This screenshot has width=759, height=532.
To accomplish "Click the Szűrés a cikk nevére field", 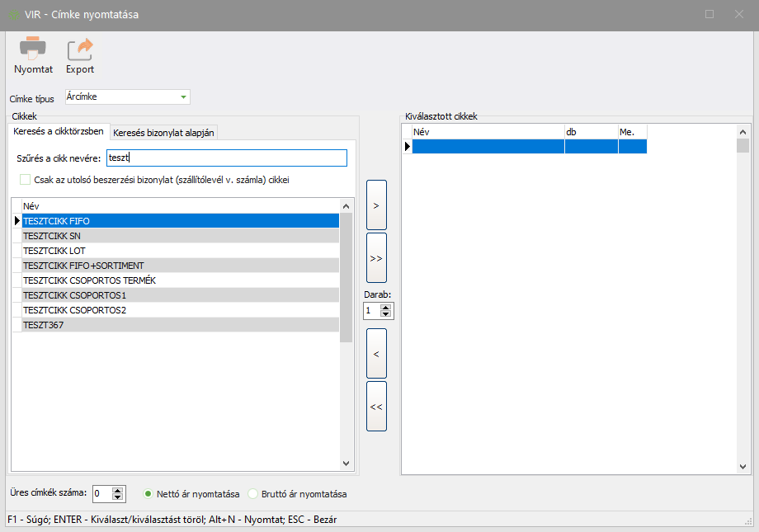I will coord(226,158).
